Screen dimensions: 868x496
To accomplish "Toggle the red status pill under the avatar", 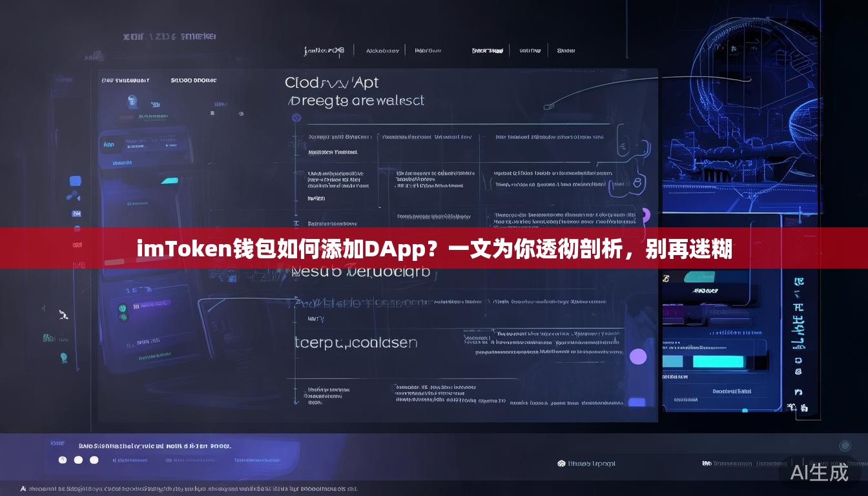I will point(125,115).
